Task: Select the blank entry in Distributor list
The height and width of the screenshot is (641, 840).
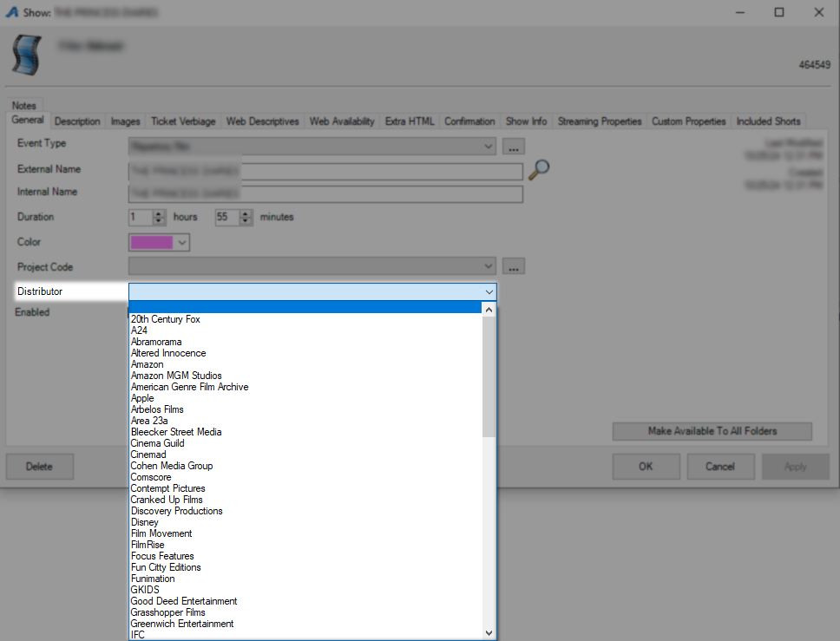Action: tap(305, 307)
